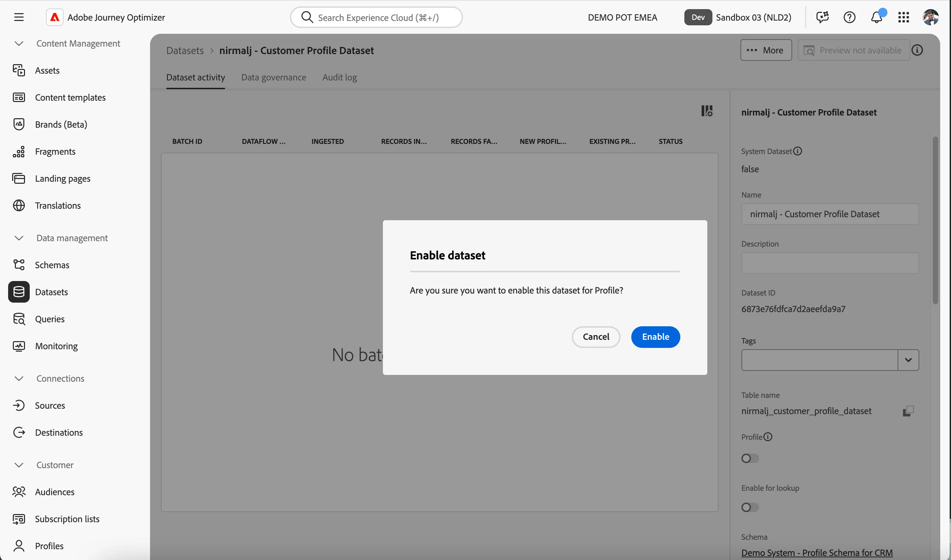Go to Monitoring
Image resolution: width=951 pixels, height=560 pixels.
click(x=56, y=346)
